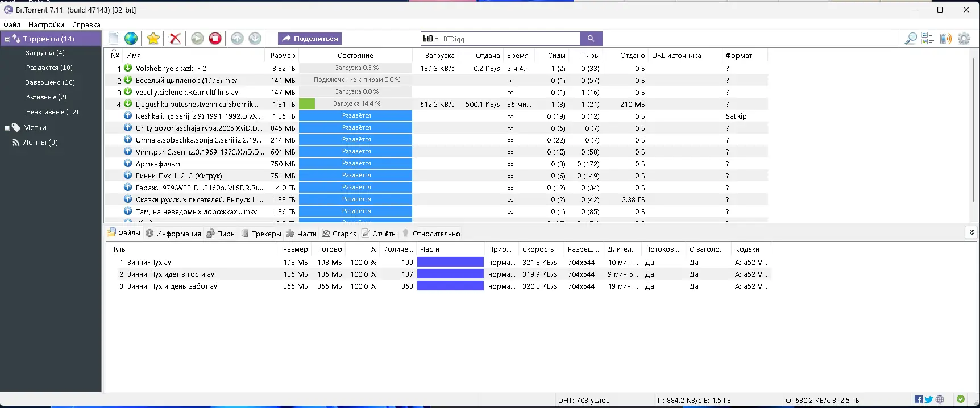Collapse the Торренты (14) tree node
Viewport: 980px width, 408px height.
(7, 39)
